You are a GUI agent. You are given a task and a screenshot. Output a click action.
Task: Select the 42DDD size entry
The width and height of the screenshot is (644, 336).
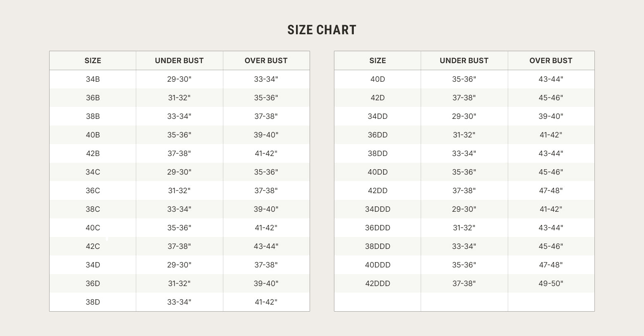pyautogui.click(x=377, y=284)
